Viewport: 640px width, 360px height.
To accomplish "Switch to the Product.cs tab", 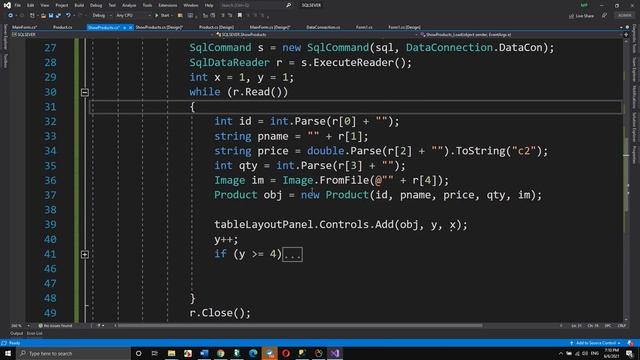I will [x=62, y=27].
